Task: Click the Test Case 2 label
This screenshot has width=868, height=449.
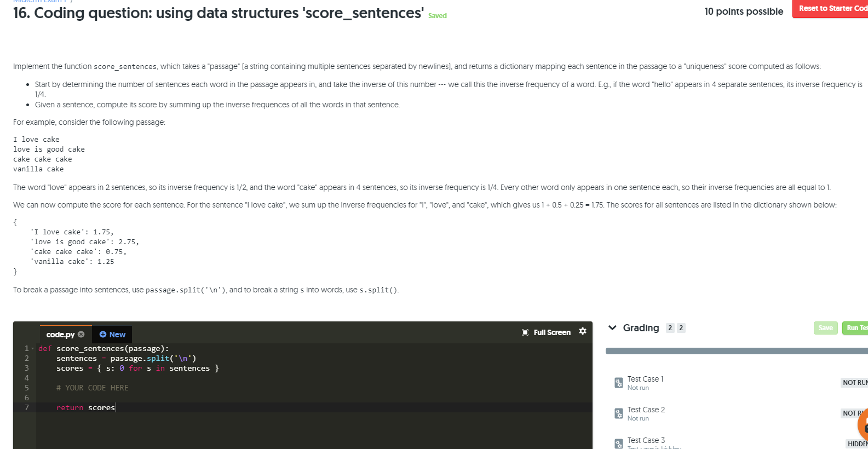Action: point(646,410)
